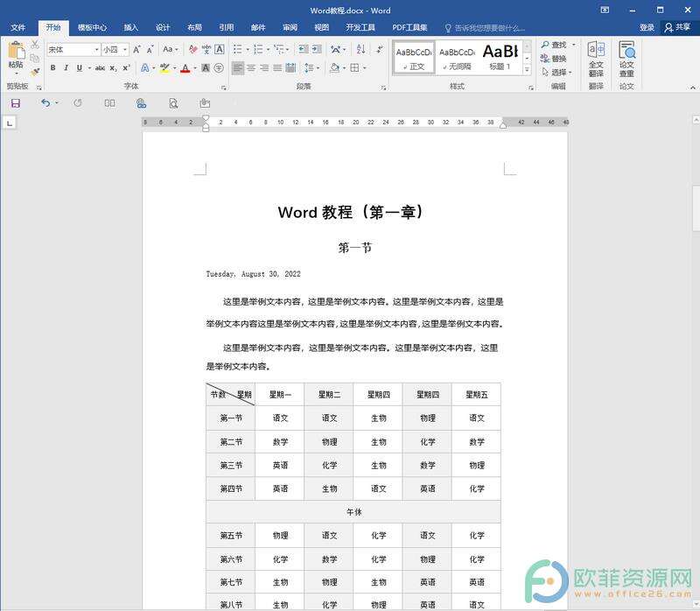
Task: Click the Paste (粘贴) clipboard icon
Action: [x=17, y=51]
